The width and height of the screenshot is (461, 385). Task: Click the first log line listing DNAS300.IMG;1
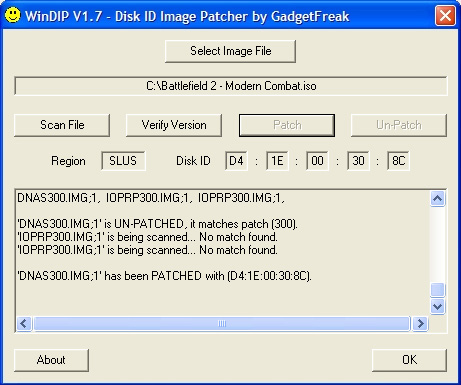point(151,198)
